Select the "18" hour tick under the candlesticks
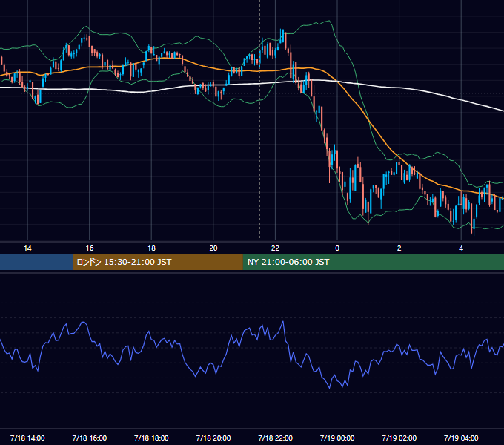The image size is (504, 445). coord(151,248)
